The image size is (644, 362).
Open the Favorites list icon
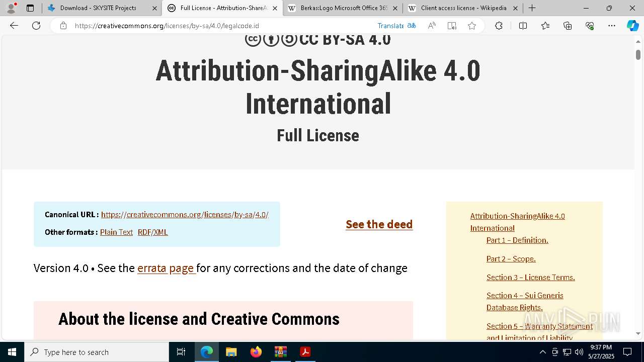545,26
